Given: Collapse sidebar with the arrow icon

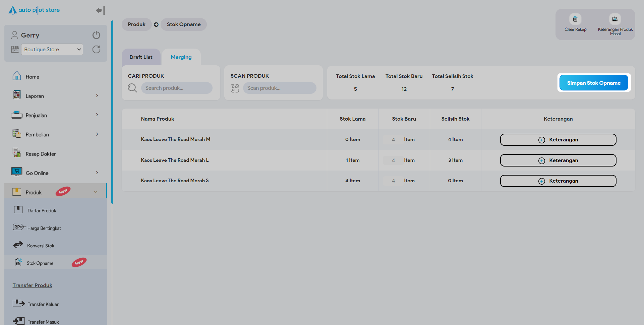Looking at the screenshot, I should tap(100, 10).
